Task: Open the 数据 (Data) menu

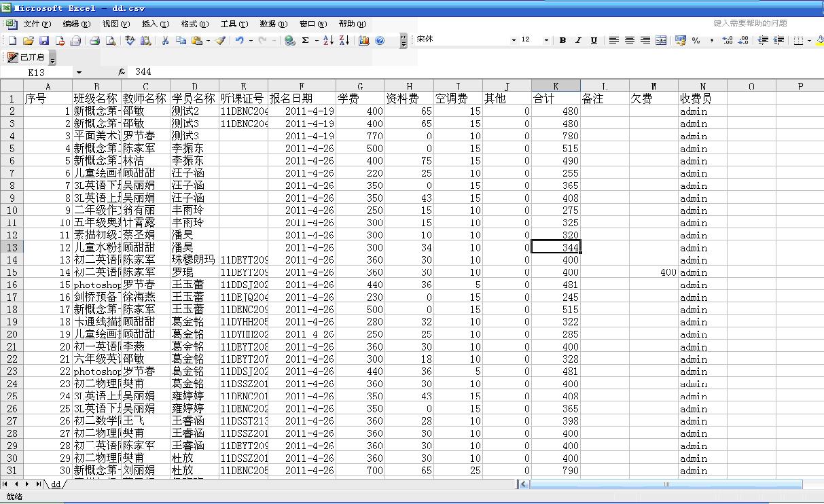Action: (273, 24)
